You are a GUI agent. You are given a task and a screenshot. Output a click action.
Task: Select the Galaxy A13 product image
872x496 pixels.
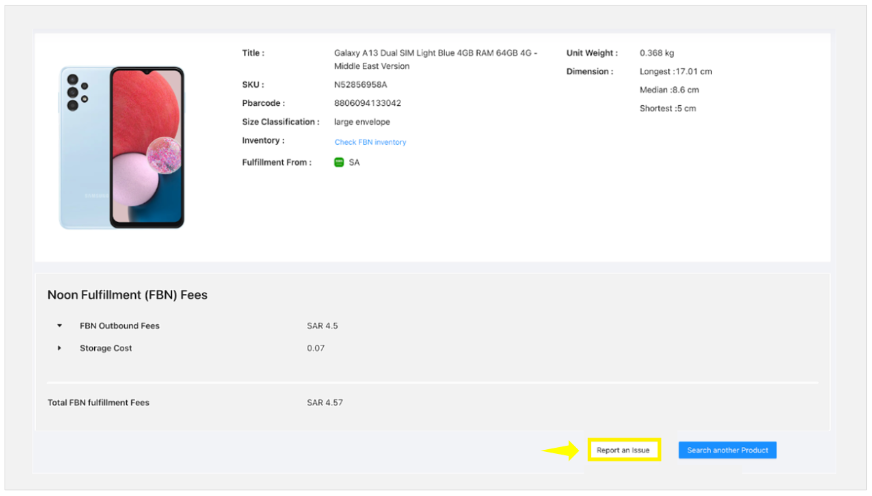(122, 148)
